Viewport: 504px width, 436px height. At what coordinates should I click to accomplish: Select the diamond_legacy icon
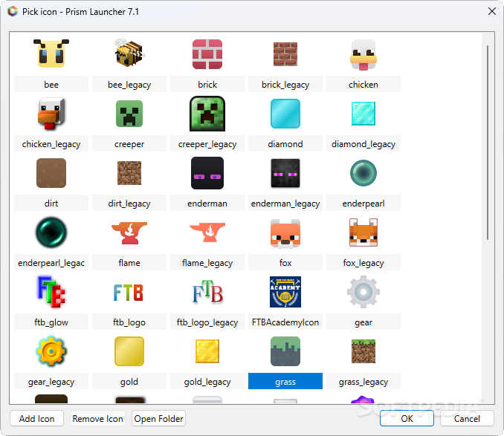pyautogui.click(x=364, y=114)
